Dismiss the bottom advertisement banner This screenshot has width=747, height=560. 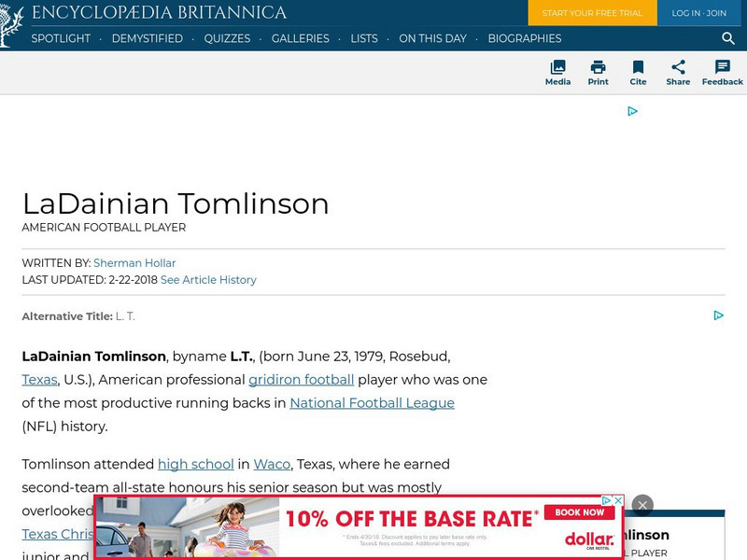coord(644,504)
